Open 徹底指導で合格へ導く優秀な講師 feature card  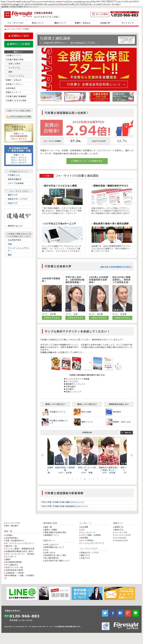pos(112,237)
